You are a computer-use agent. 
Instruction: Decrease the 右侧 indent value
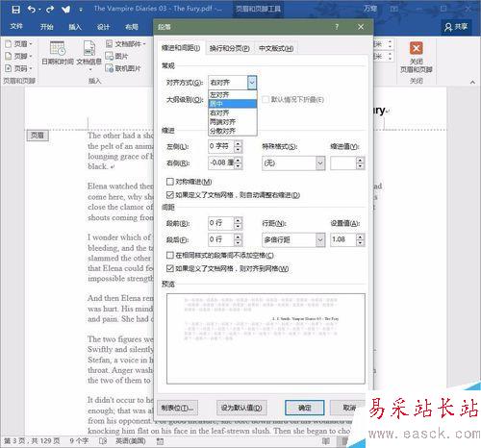(238, 166)
